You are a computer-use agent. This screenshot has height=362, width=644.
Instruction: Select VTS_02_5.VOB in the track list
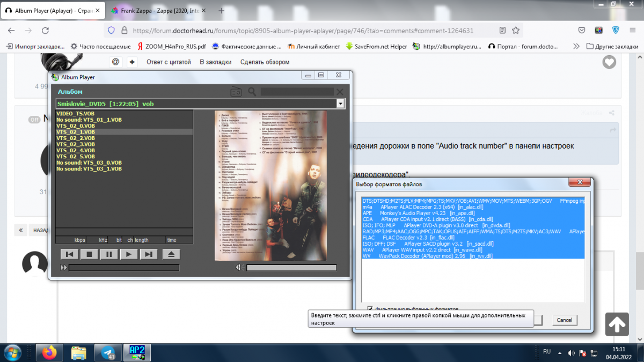75,157
